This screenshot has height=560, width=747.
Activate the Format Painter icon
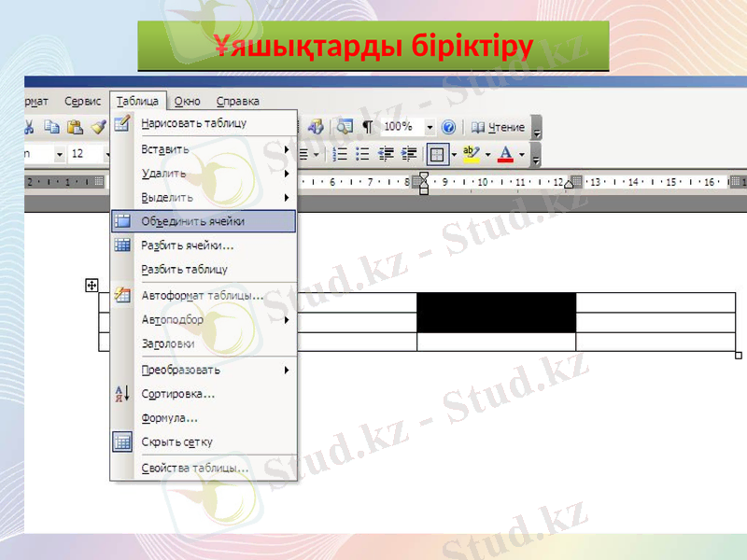[97, 125]
